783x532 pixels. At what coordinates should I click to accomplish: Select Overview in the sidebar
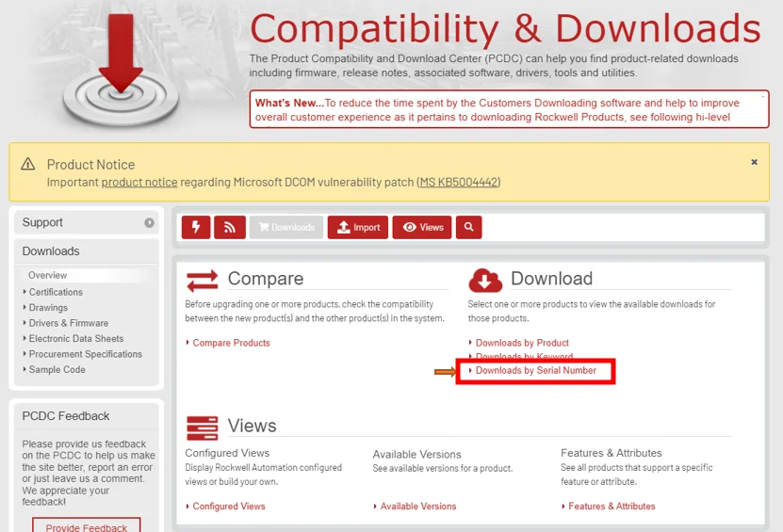(x=47, y=275)
